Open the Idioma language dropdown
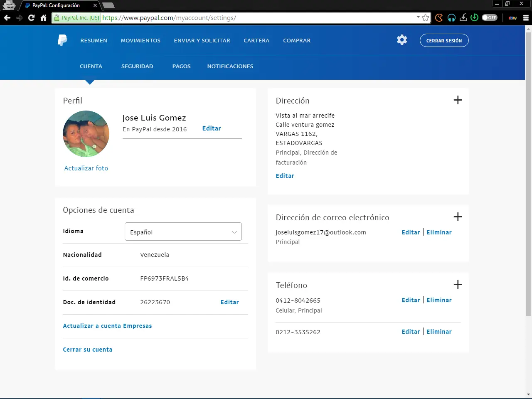The width and height of the screenshot is (532, 399). [183, 232]
